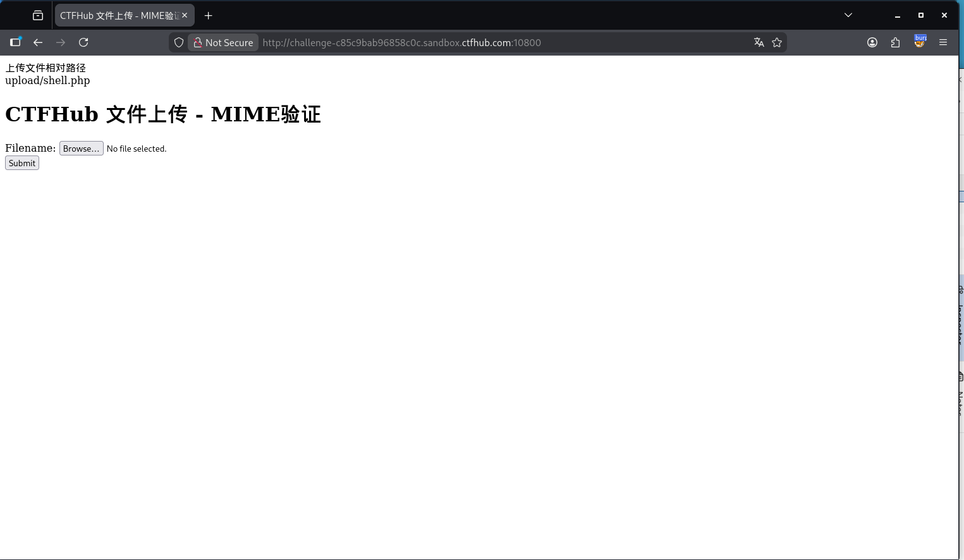Toggle the sidebar icon in the toolbar

click(x=16, y=42)
